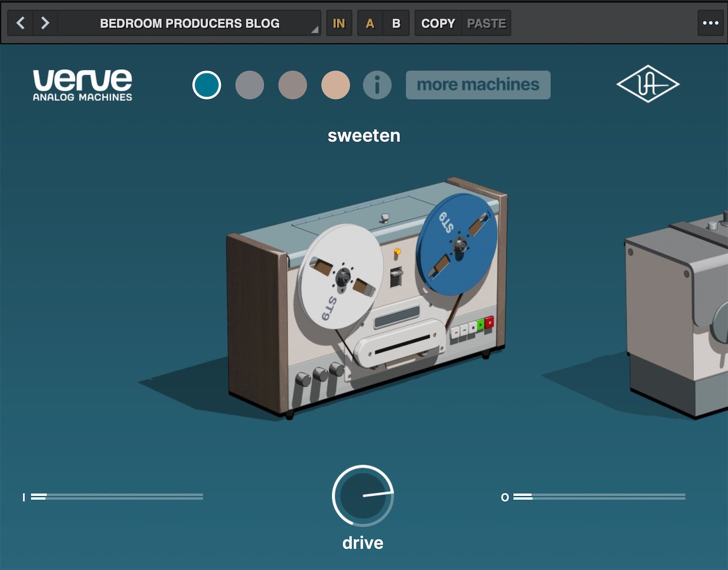Click the drive knob

[362, 496]
